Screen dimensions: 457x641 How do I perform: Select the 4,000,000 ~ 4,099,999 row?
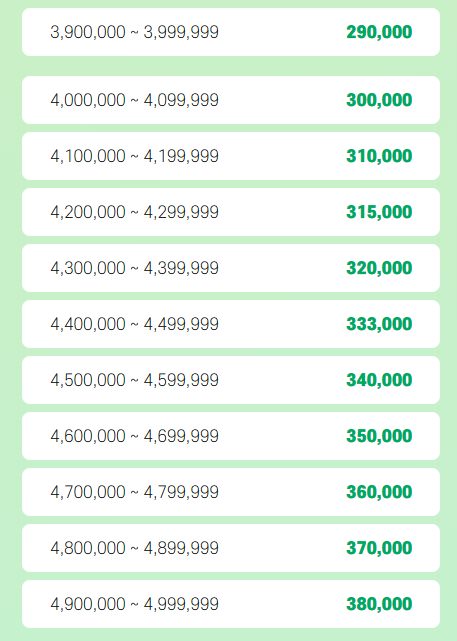point(231,100)
